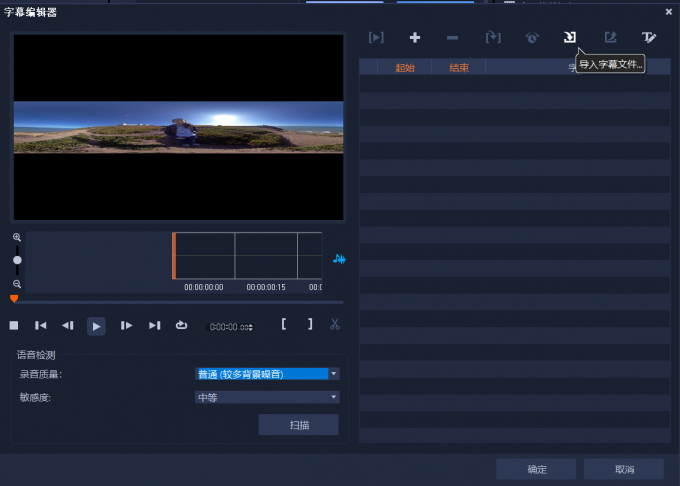Jump to the start of the clip

pos(41,325)
